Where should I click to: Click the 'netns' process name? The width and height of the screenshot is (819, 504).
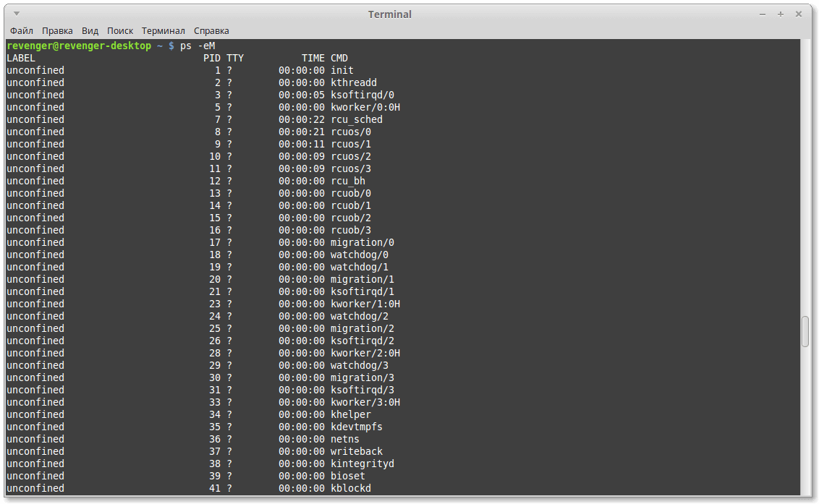[345, 439]
